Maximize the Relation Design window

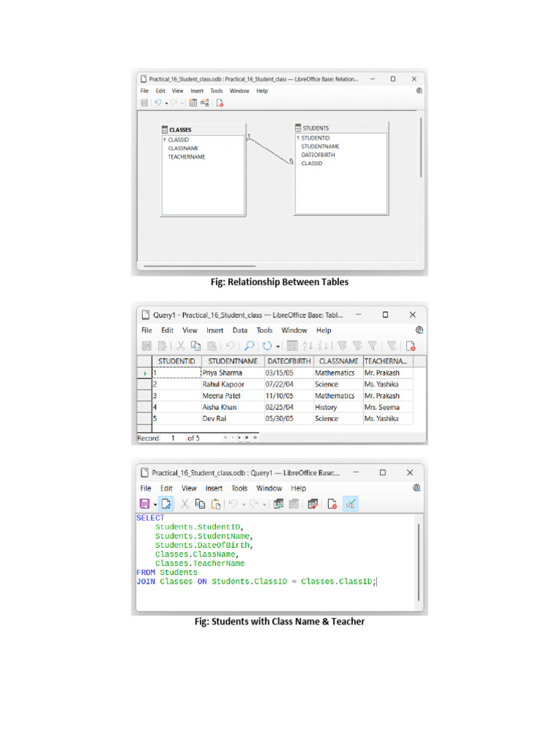click(393, 79)
